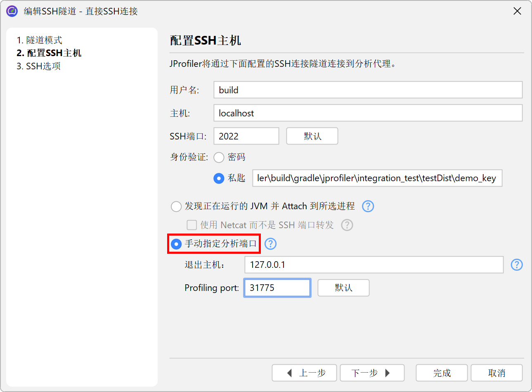Focus the SSH端口 field showing 2022
The image size is (532, 392).
(x=246, y=136)
